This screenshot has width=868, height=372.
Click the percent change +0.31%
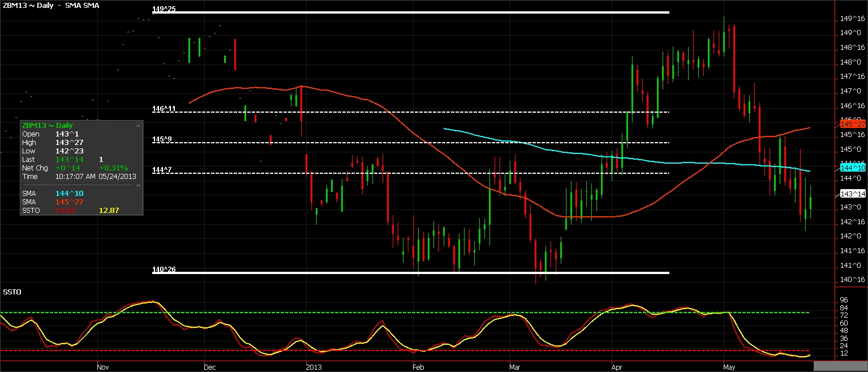[114, 168]
